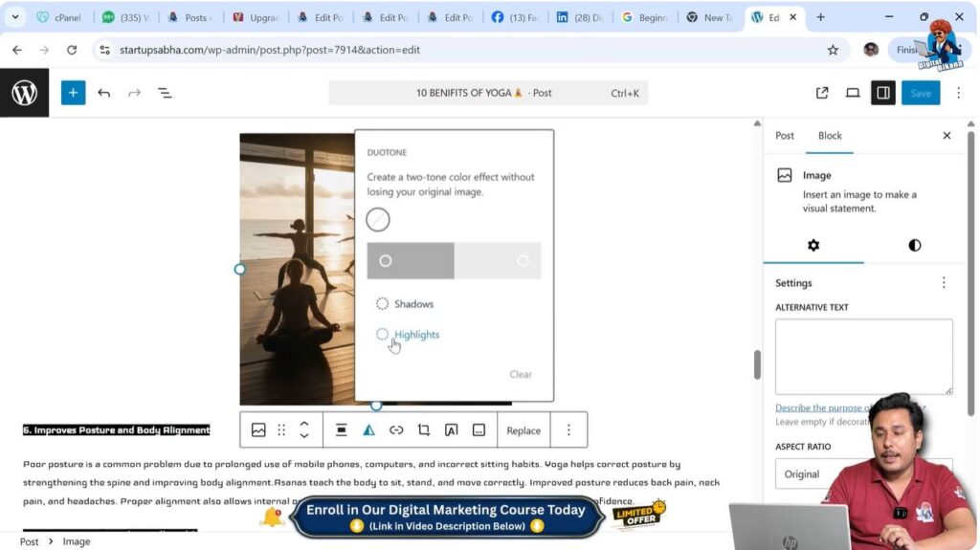Switch to the Block tab
The width and height of the screenshot is (980, 550).
830,136
